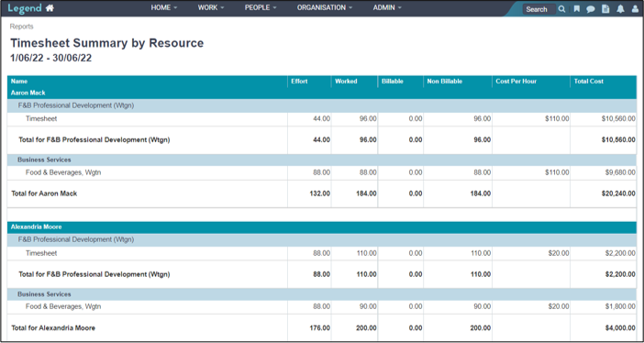Click the Worked column header
Screen dimensions: 644x343
(346, 82)
